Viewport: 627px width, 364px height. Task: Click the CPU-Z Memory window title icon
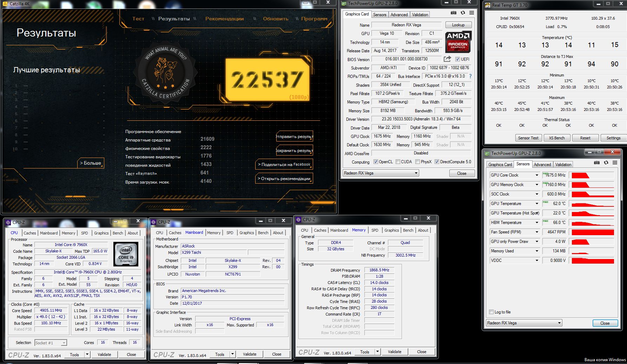tap(299, 219)
